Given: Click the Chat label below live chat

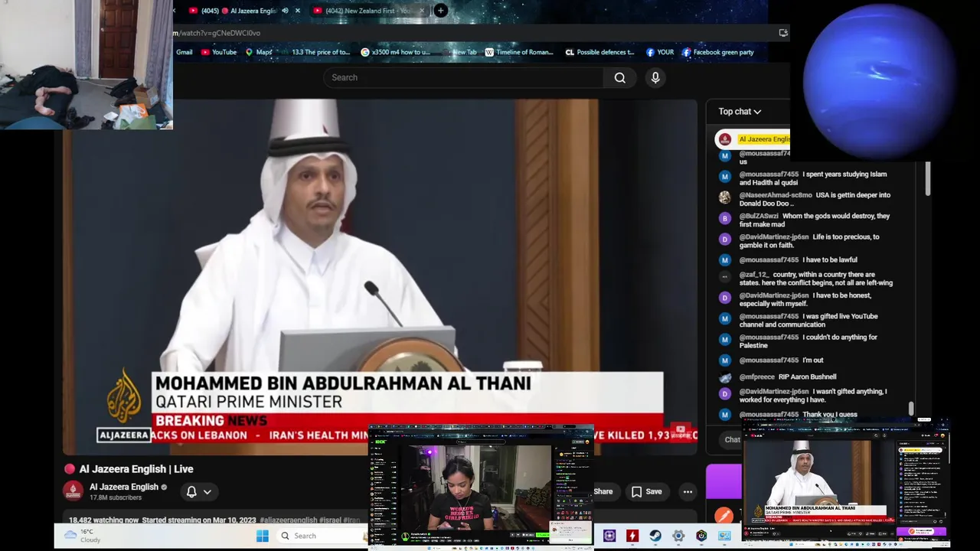Looking at the screenshot, I should click(732, 440).
